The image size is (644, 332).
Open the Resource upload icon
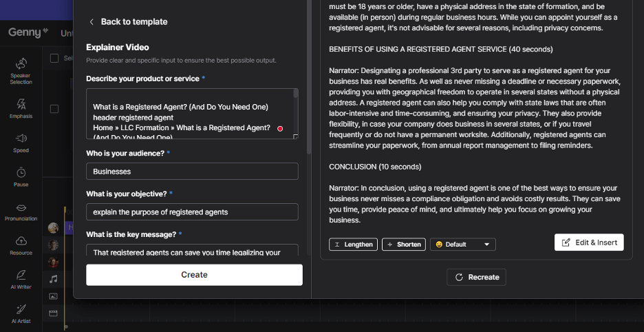pyautogui.click(x=21, y=246)
